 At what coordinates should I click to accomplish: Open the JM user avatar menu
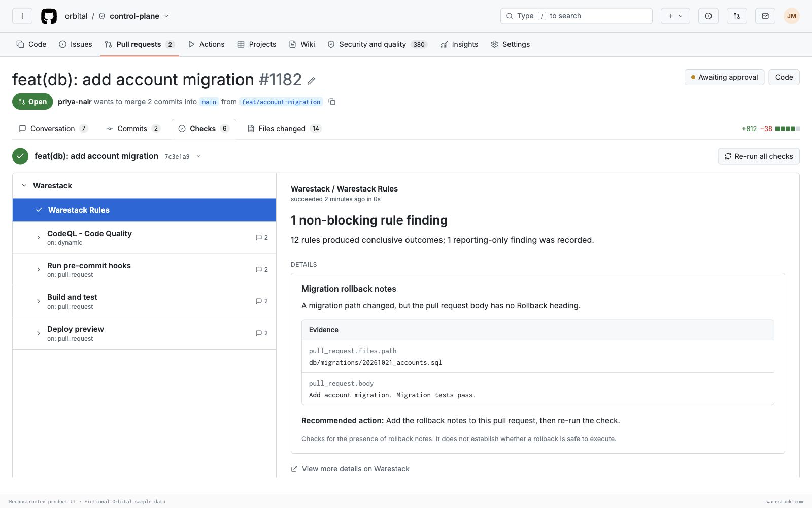pyautogui.click(x=792, y=16)
